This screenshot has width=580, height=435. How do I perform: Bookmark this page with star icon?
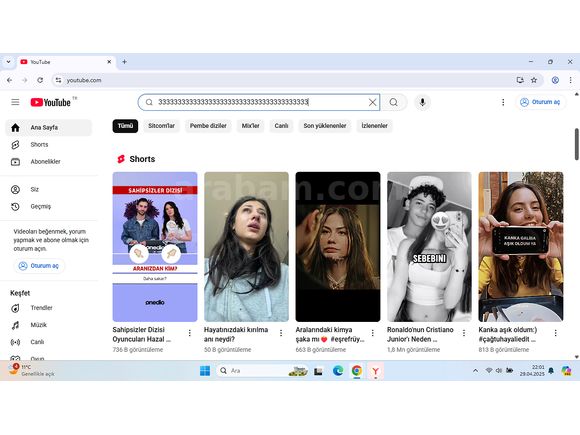pyautogui.click(x=534, y=80)
